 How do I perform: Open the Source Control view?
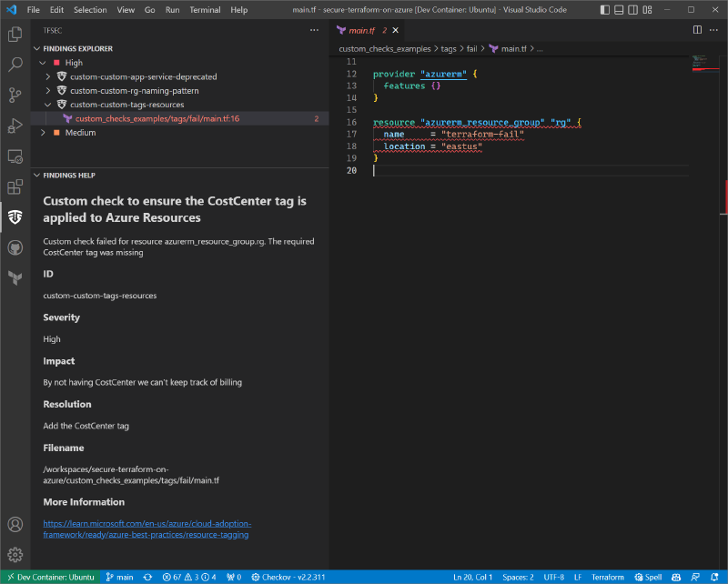pos(15,95)
